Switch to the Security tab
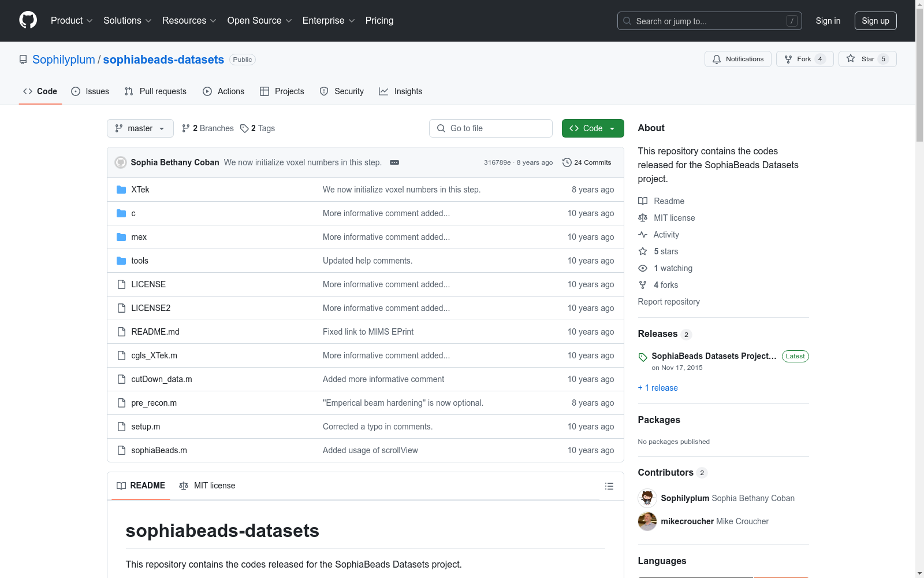924x578 pixels. coord(342,91)
